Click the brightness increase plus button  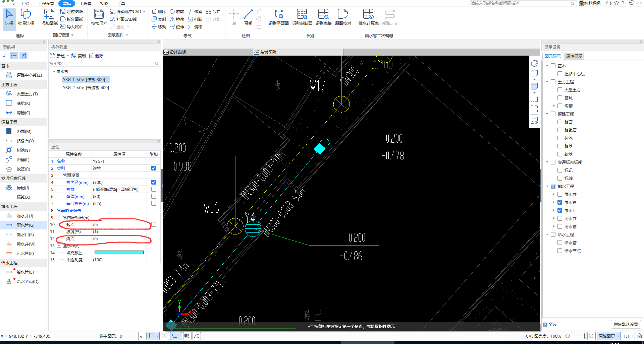tap(591, 336)
